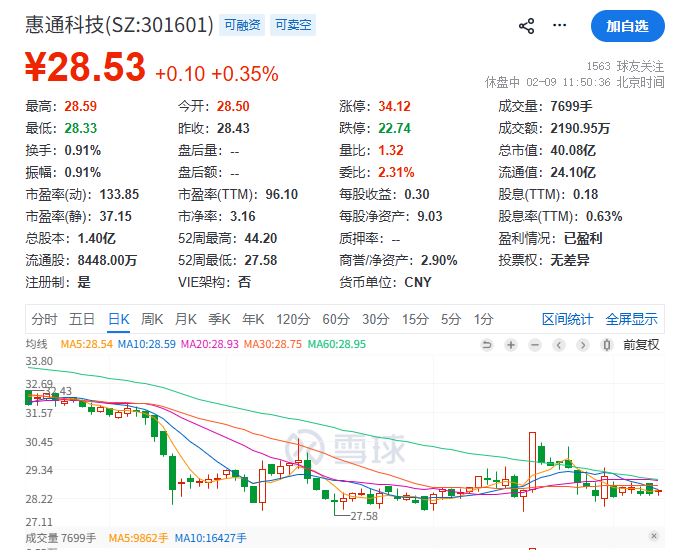680x550 pixels.
Task: Click 全屏显示 to view fullscreen
Action: click(x=631, y=319)
